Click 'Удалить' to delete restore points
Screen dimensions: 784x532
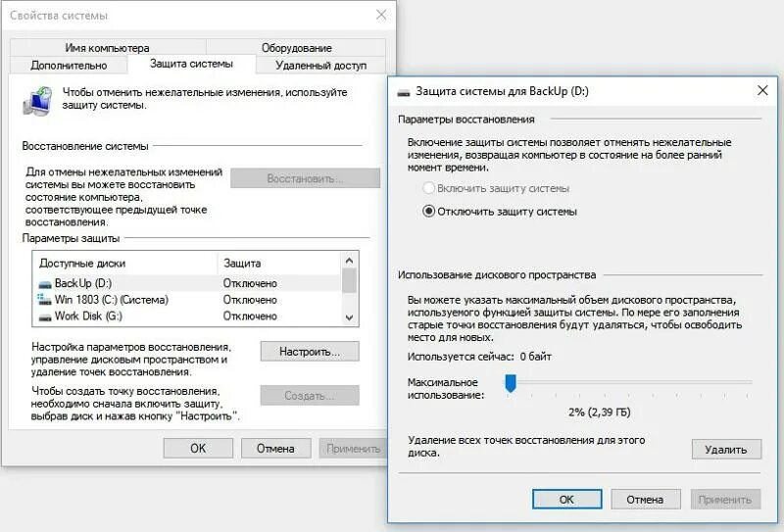(x=726, y=449)
